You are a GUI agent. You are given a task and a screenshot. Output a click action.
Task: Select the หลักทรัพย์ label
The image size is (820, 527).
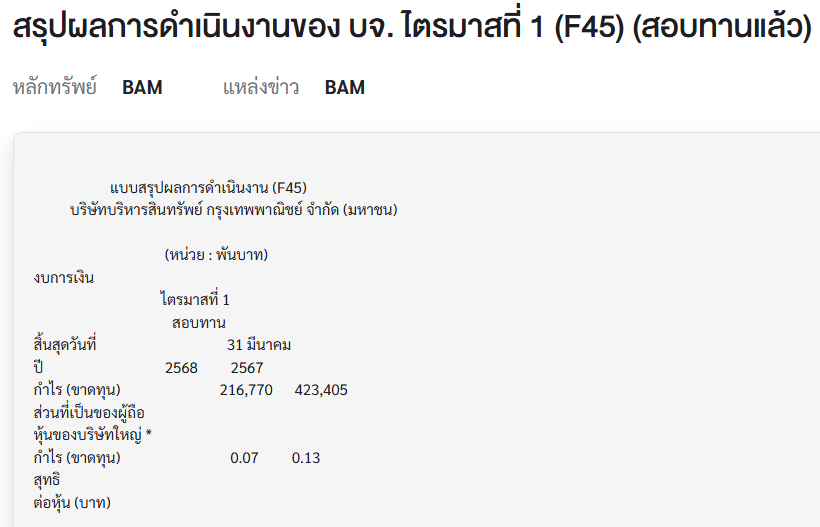pos(55,87)
